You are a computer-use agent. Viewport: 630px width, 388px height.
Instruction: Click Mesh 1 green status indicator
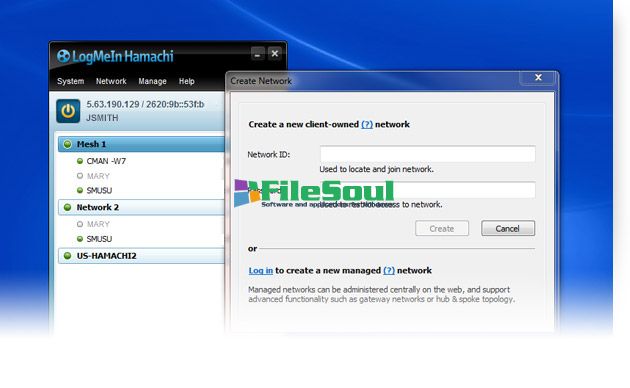(x=68, y=144)
